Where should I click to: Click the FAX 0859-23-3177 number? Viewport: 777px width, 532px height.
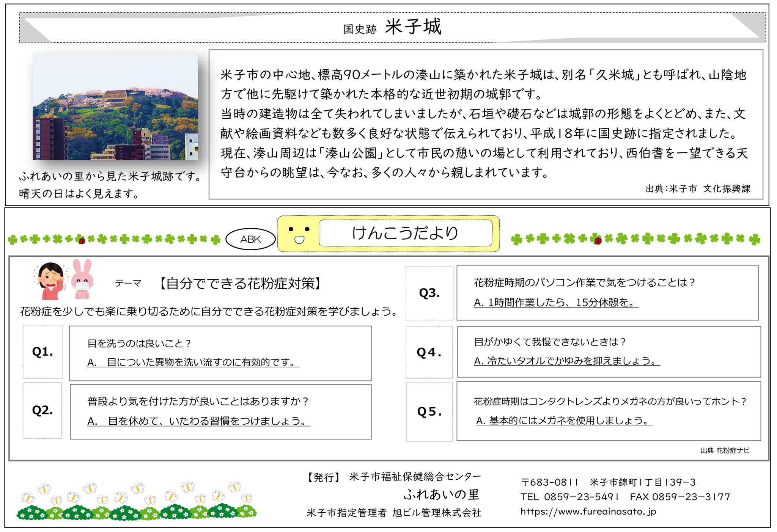click(x=680, y=497)
